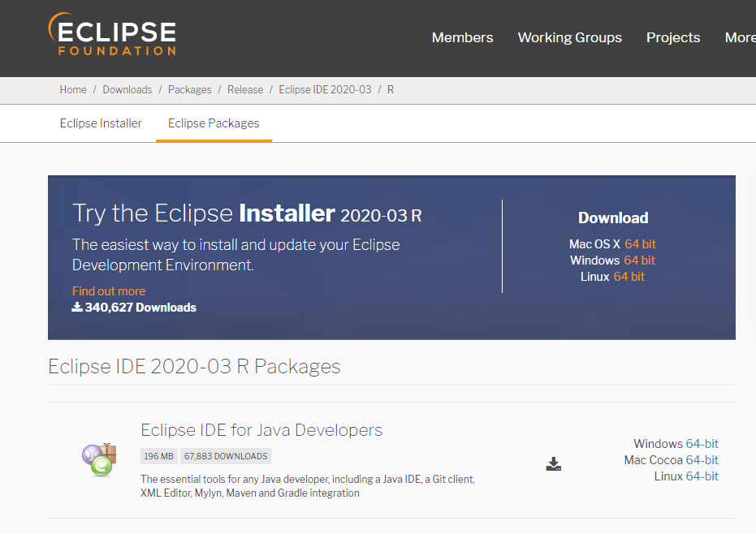The image size is (756, 534).
Task: Download installer for Linux 64 bit
Action: point(629,277)
